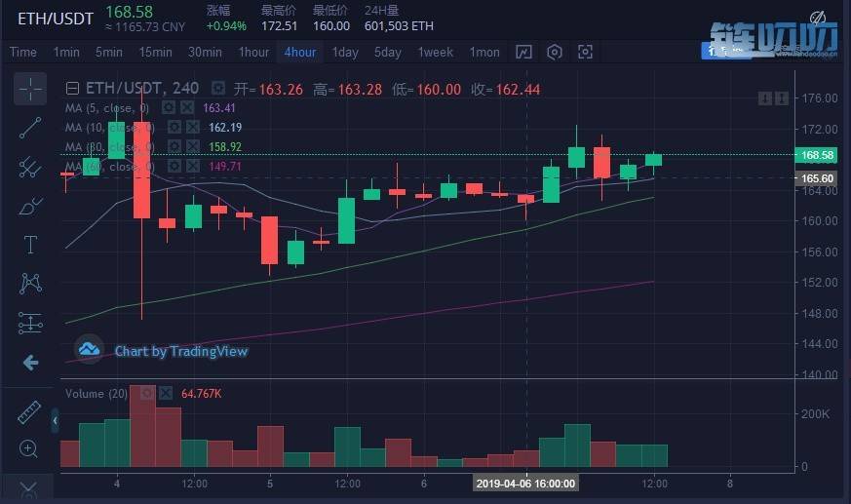The height and width of the screenshot is (504, 851).
Task: Open settings for MA (10, close, 0)
Action: [x=174, y=128]
